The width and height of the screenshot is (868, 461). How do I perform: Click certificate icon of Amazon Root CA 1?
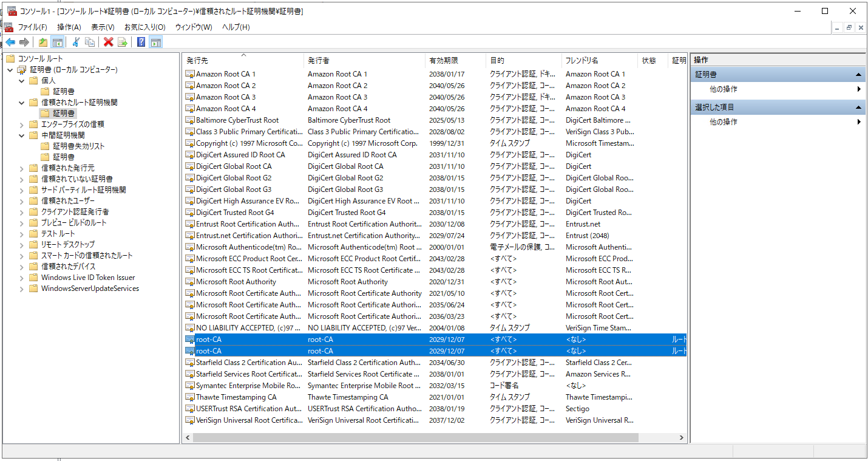coord(190,74)
